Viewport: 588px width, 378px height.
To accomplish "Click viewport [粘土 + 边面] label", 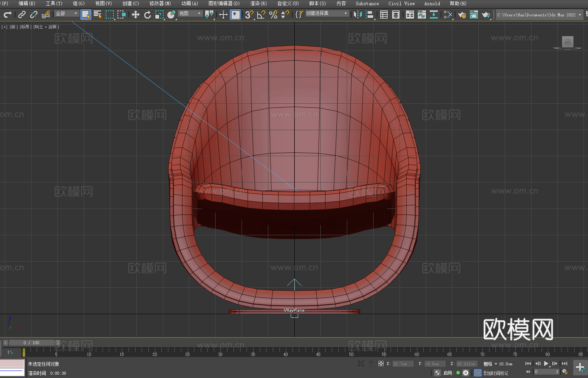I will tap(46, 27).
